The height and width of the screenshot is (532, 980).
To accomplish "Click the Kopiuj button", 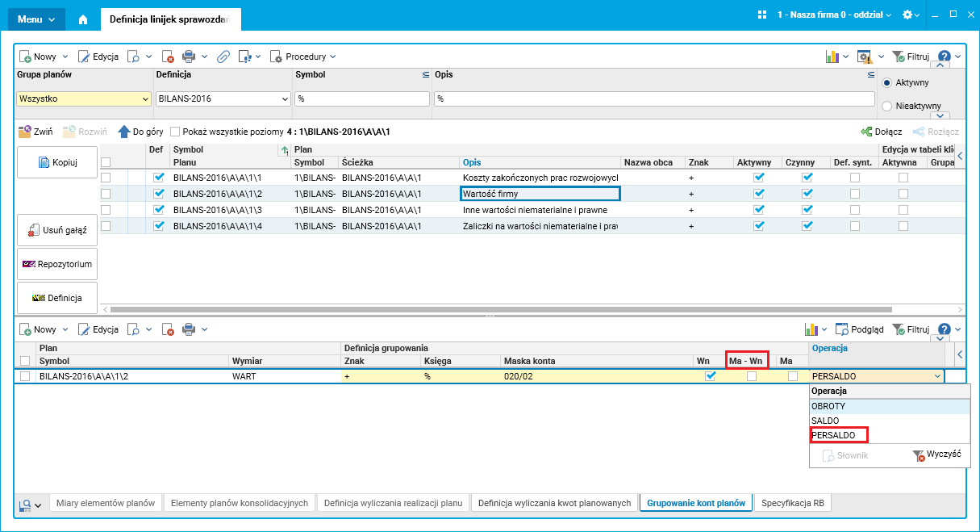I will (x=57, y=162).
